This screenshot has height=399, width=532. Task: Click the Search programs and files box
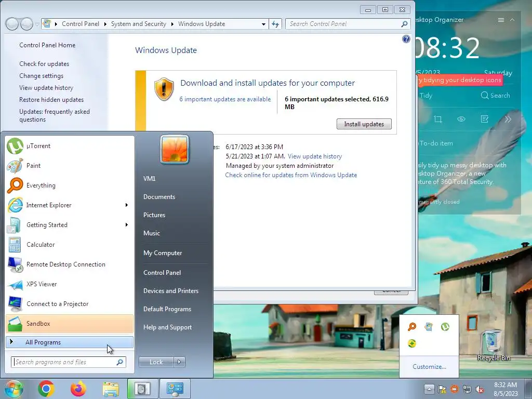(x=69, y=362)
